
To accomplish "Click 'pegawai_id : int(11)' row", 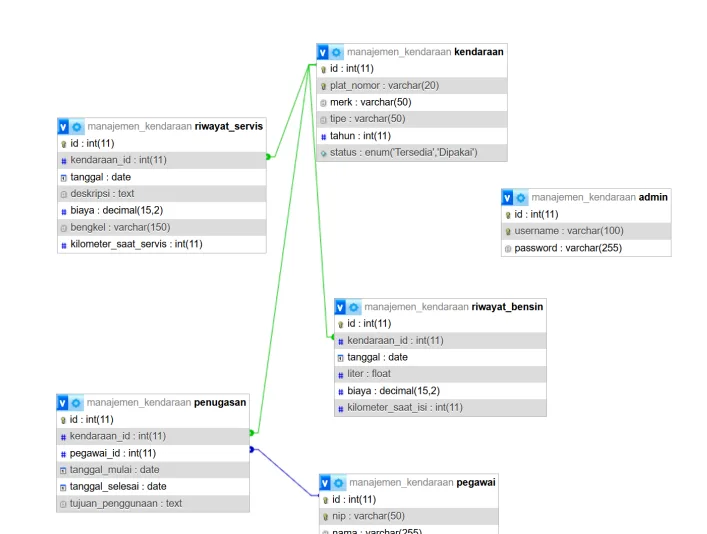I will click(x=153, y=453).
